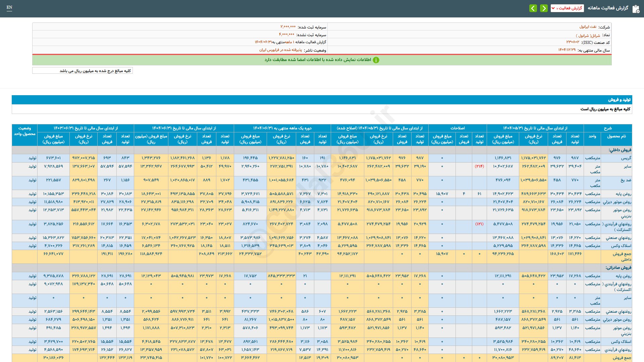Click the فروش صادراتی group row label

coord(618,267)
